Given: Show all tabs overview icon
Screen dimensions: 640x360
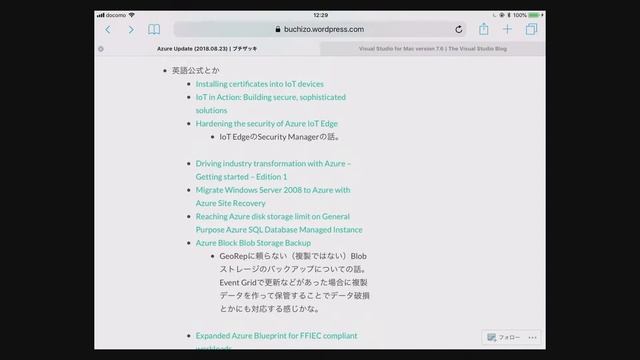Looking at the screenshot, I should point(531,29).
